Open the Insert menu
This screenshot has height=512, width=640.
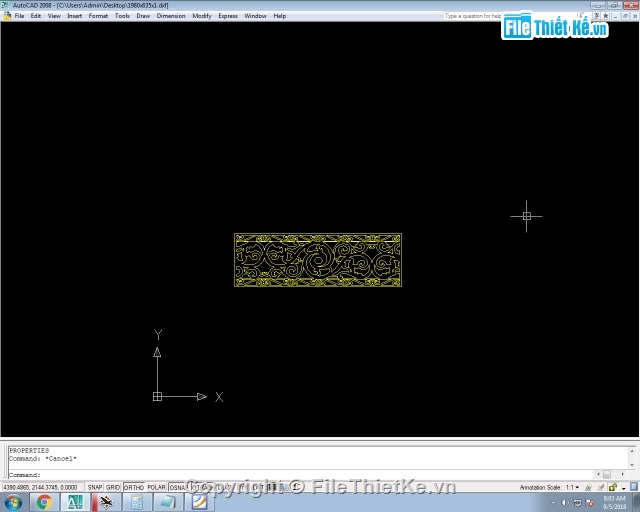point(74,16)
